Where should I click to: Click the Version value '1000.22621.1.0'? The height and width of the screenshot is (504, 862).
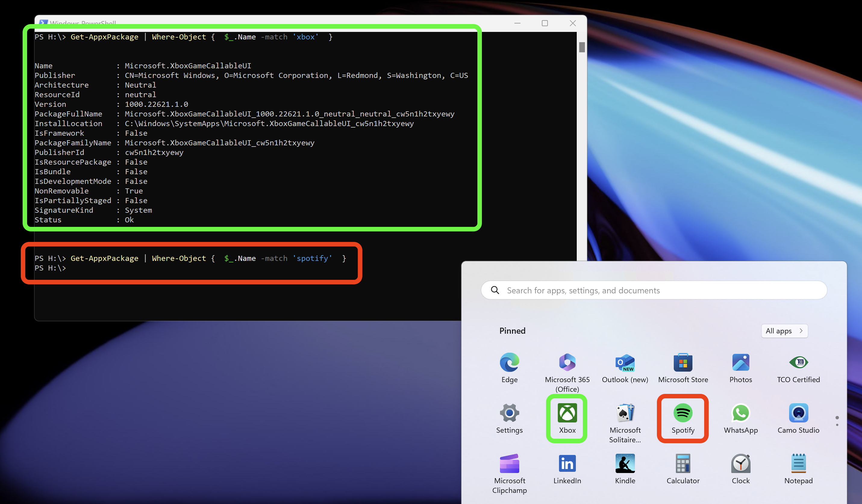pos(156,104)
